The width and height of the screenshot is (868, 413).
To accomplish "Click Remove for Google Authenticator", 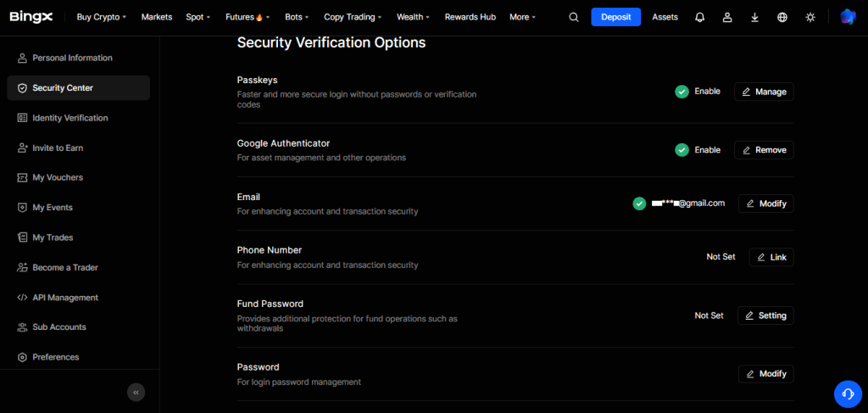I will (764, 150).
